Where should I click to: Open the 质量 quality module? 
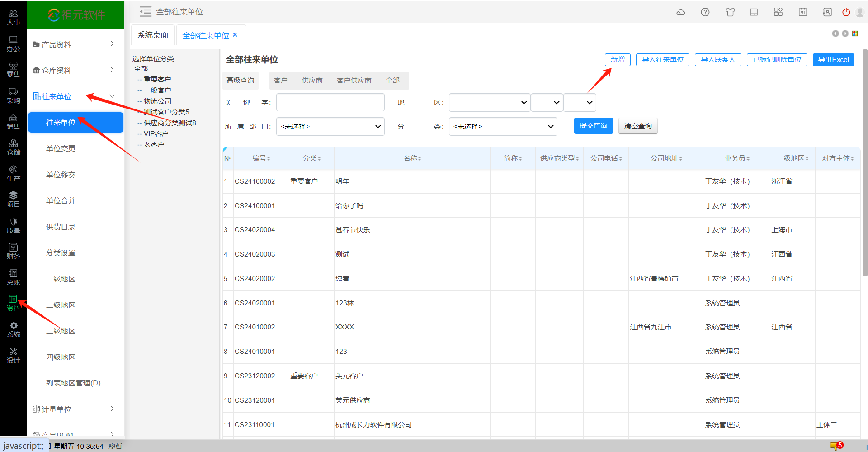click(x=14, y=226)
